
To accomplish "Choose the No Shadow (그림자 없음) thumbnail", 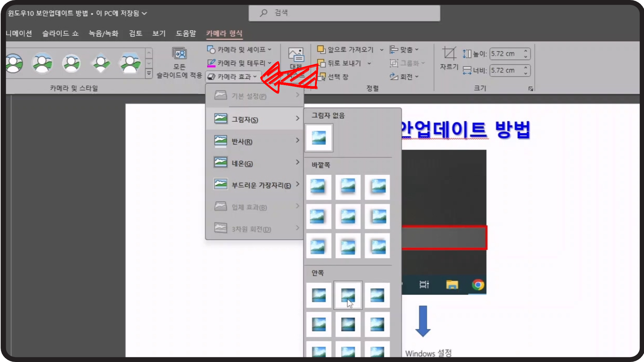I will [319, 138].
